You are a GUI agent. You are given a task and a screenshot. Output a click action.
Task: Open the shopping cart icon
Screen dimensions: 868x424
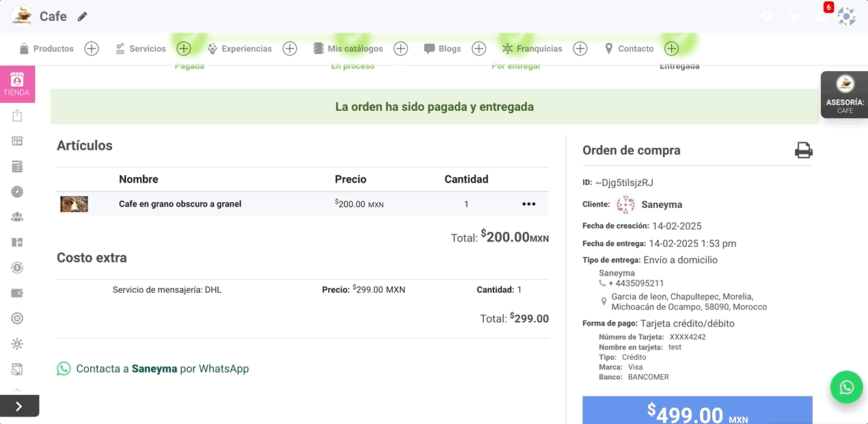[794, 15]
